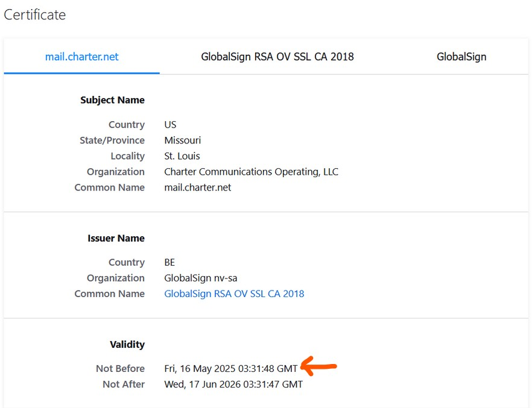Click the Locality field label
The width and height of the screenshot is (532, 408).
tap(128, 156)
